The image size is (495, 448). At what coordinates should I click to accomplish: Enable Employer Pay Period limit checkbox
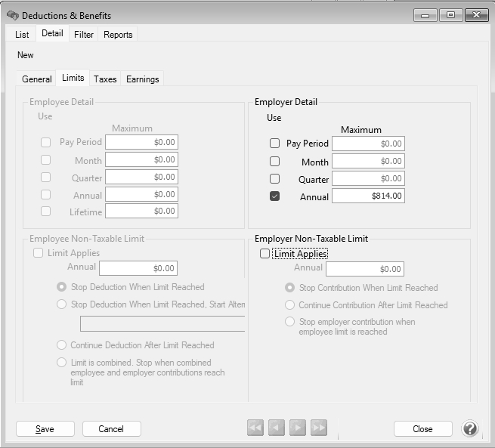coord(275,144)
